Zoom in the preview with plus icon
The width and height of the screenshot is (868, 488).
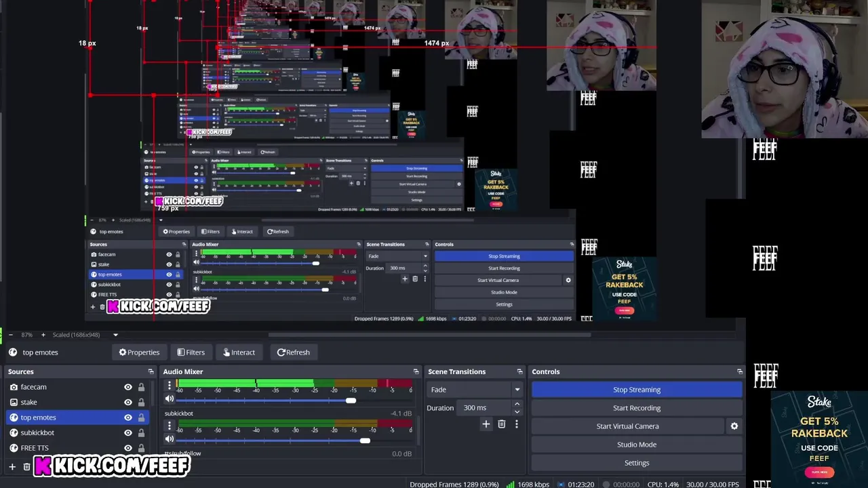[x=43, y=335]
